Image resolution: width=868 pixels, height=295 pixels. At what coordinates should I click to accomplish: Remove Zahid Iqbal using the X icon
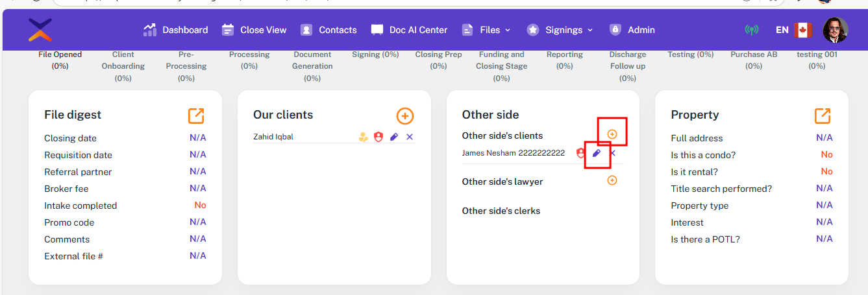(x=410, y=137)
